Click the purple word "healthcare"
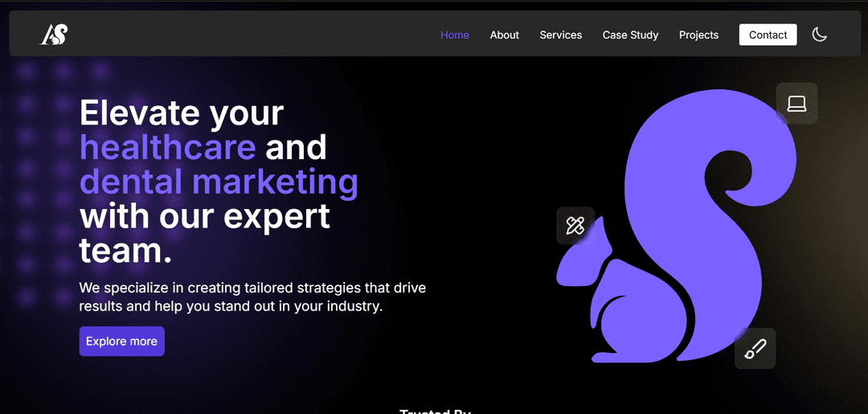This screenshot has height=414, width=868. [168, 148]
